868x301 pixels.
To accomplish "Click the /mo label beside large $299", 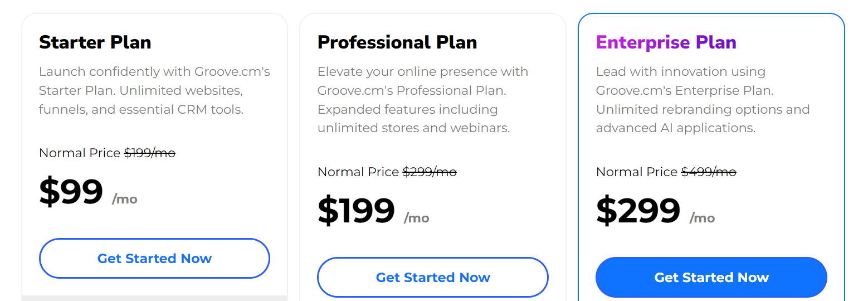I will point(702,218).
